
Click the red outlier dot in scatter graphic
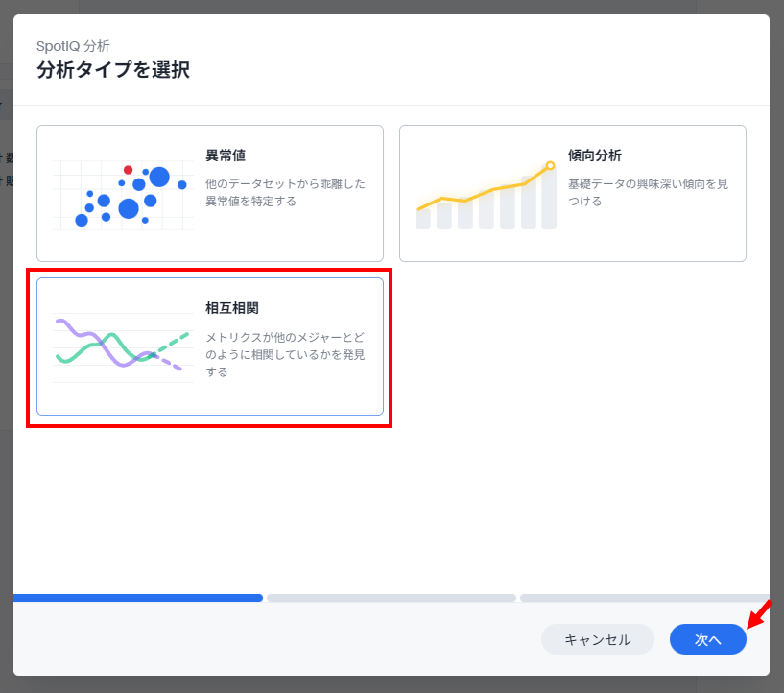tap(128, 170)
